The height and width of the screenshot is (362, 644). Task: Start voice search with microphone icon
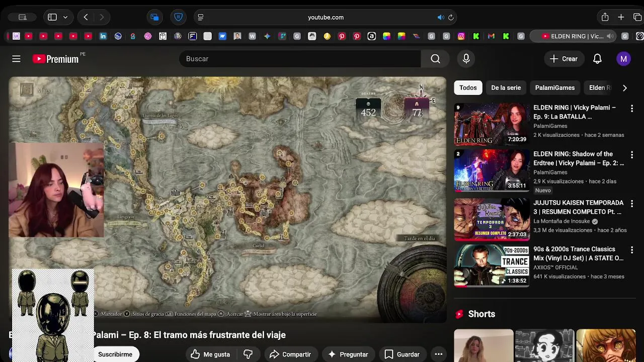coord(466,59)
